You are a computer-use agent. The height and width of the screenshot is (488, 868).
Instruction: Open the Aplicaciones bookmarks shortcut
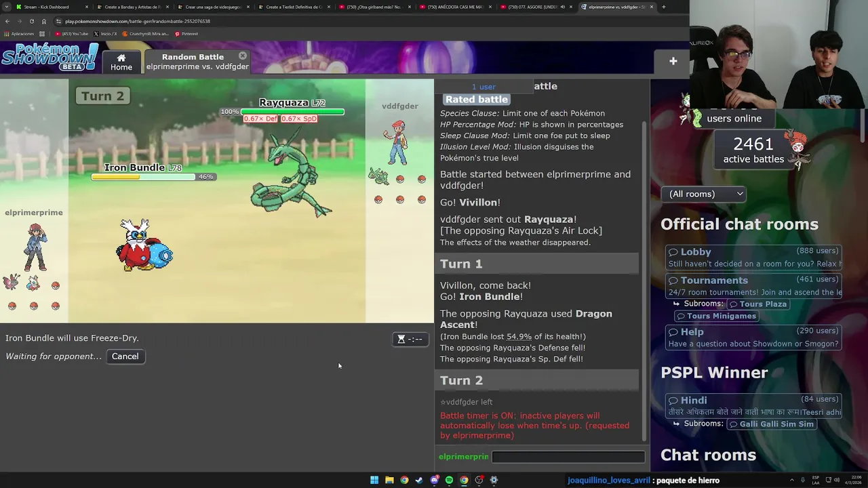tap(20, 34)
